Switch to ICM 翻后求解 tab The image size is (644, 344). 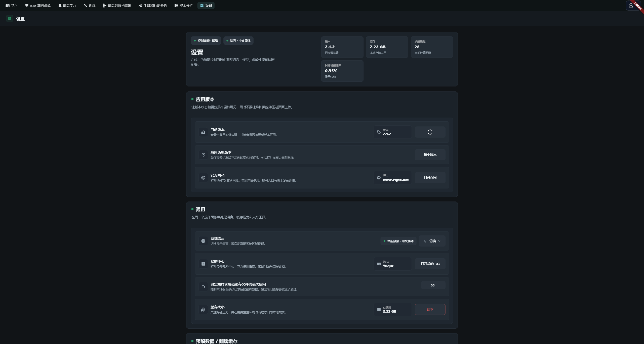tap(38, 6)
